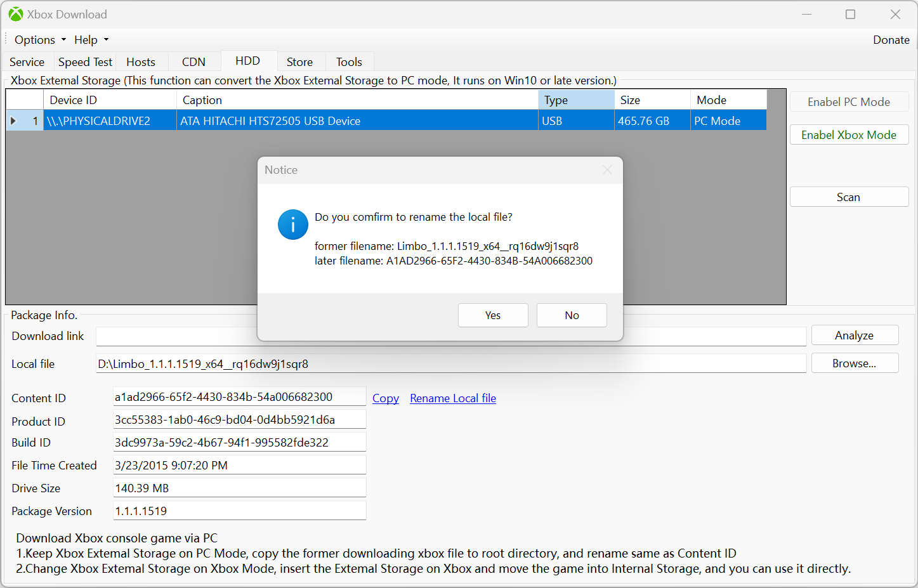The width and height of the screenshot is (918, 588).
Task: Maximize the Xbox Download window
Action: tap(850, 14)
